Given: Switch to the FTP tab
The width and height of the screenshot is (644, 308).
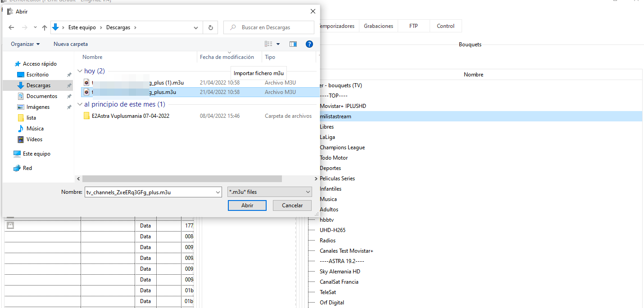Looking at the screenshot, I should point(413,26).
